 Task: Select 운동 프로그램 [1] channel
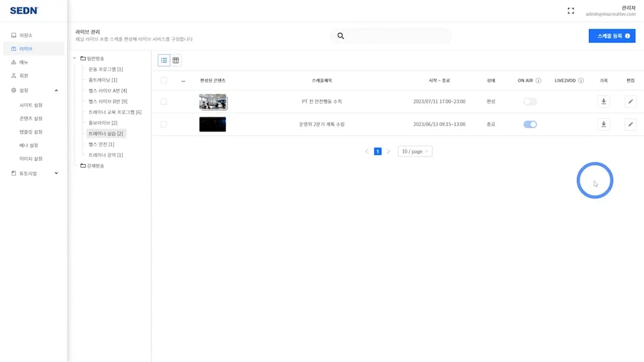pyautogui.click(x=105, y=69)
